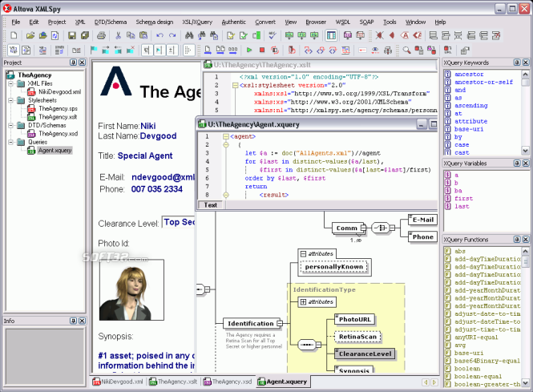This screenshot has height=392, width=533.
Task: Collapse the DTD/Schemas folder
Action: pos(11,125)
